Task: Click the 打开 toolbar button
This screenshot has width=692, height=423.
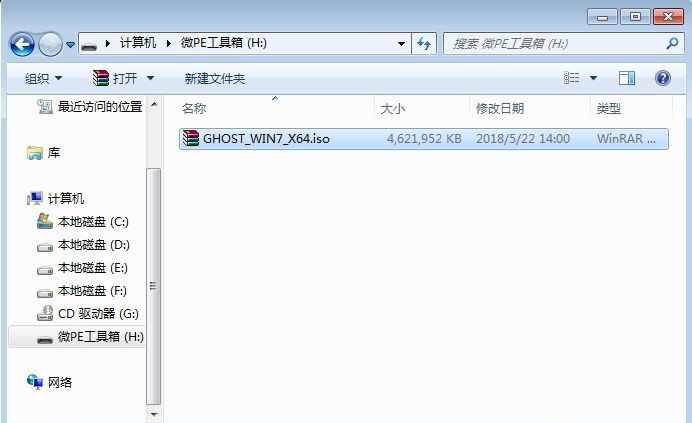Action: click(x=114, y=79)
